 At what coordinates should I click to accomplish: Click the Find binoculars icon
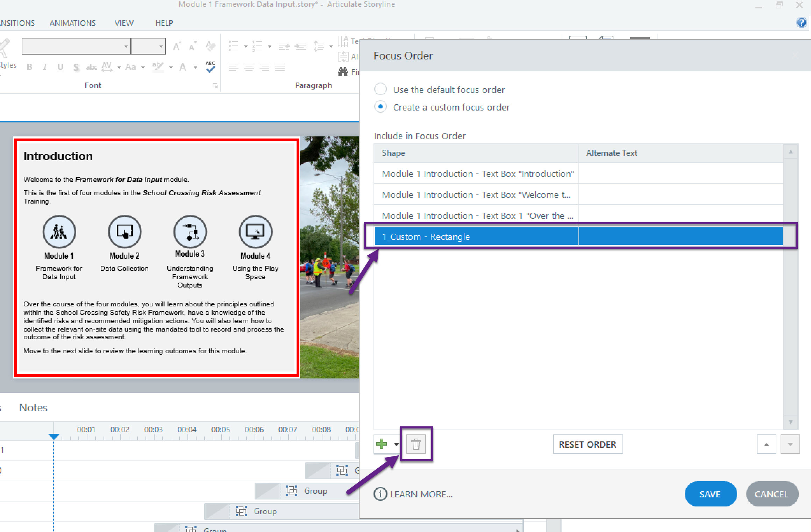343,72
